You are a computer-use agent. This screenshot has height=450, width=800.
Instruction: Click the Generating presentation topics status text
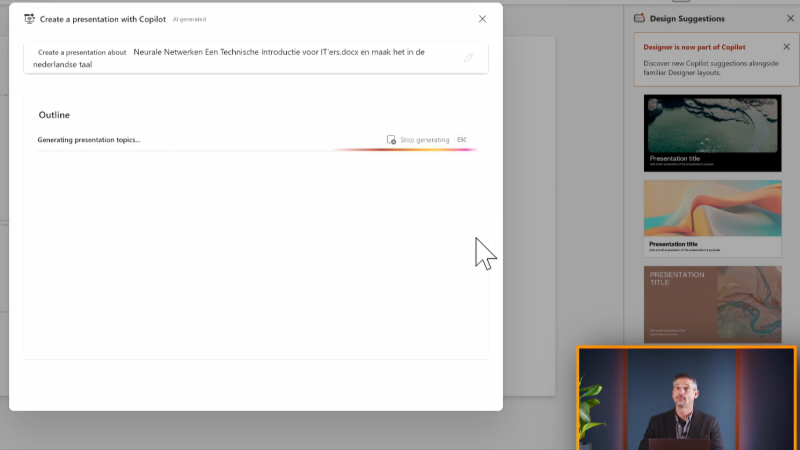point(89,140)
